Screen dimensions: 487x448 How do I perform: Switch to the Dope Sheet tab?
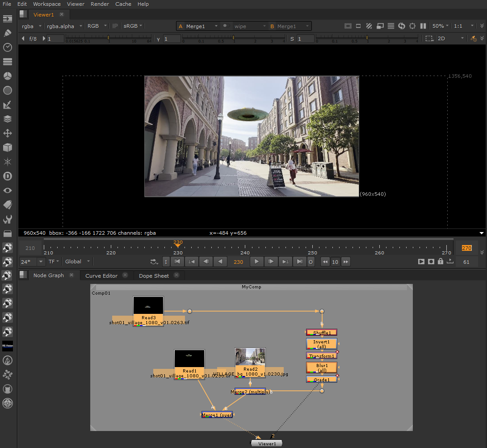(154, 276)
